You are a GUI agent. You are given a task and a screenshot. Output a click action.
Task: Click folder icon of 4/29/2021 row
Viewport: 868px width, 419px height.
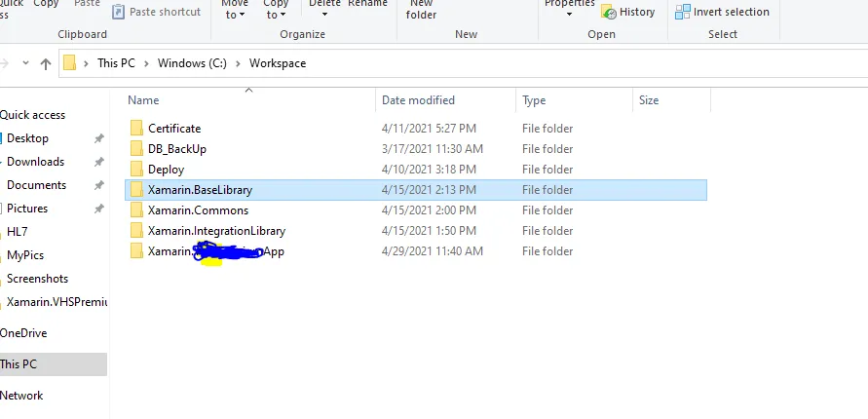pyautogui.click(x=136, y=251)
